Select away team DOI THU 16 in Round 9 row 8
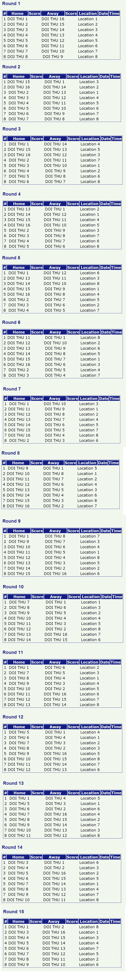 point(55,574)
